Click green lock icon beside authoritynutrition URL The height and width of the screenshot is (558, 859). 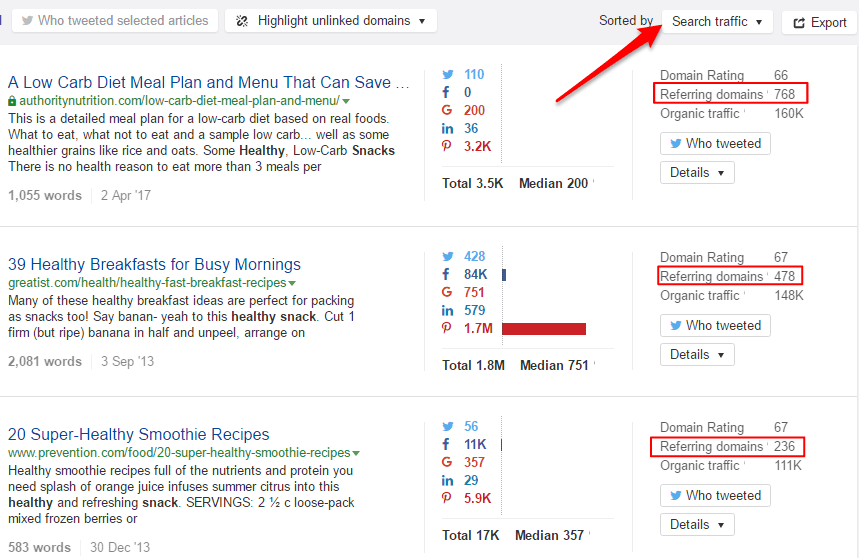(x=12, y=101)
